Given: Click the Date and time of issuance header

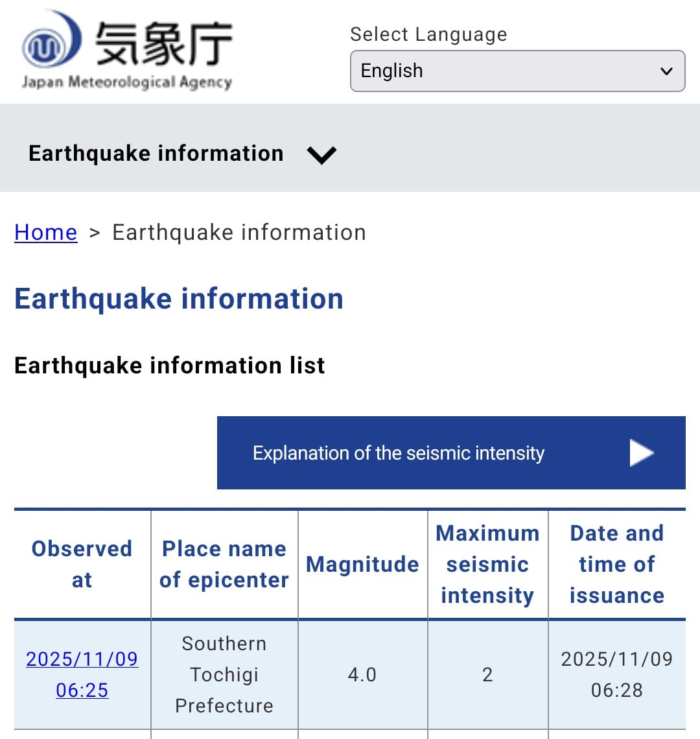Looking at the screenshot, I should tap(616, 564).
